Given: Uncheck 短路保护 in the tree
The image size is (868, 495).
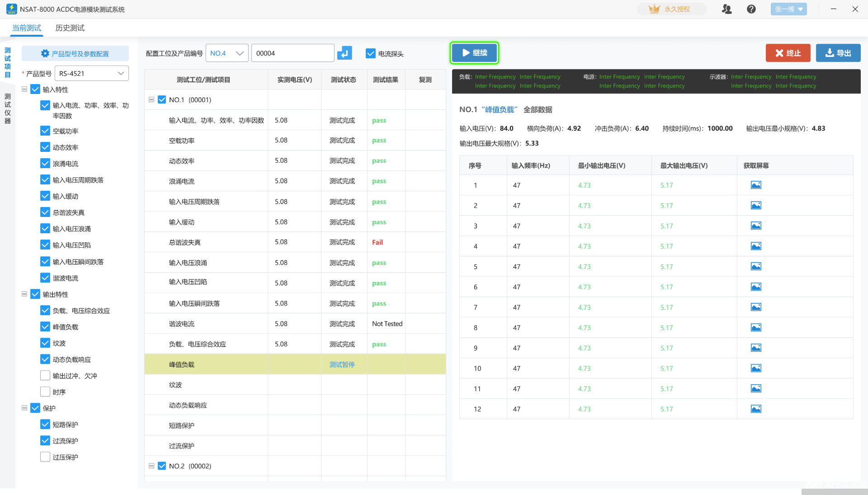Looking at the screenshot, I should click(45, 424).
